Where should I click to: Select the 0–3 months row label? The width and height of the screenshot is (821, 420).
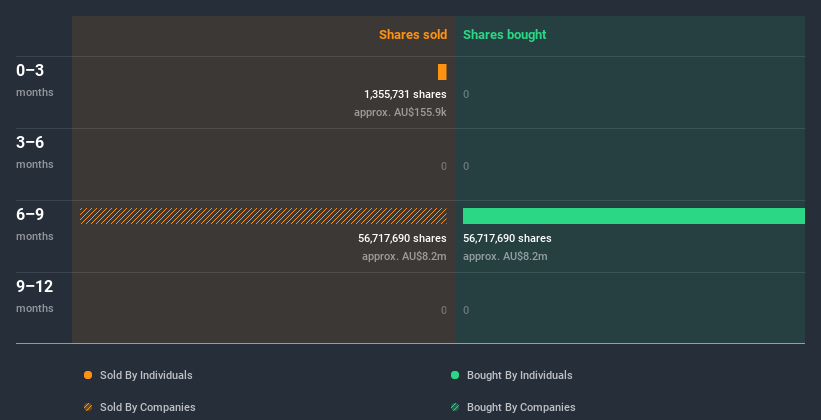[35, 80]
